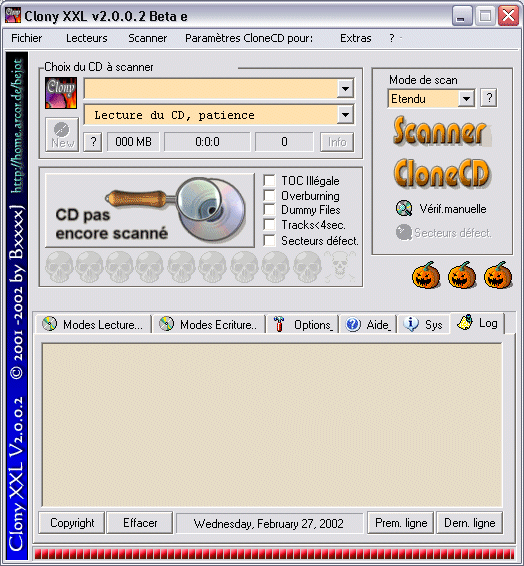The height and width of the screenshot is (566, 524).
Task: Switch to the Options tab
Action: [x=302, y=324]
